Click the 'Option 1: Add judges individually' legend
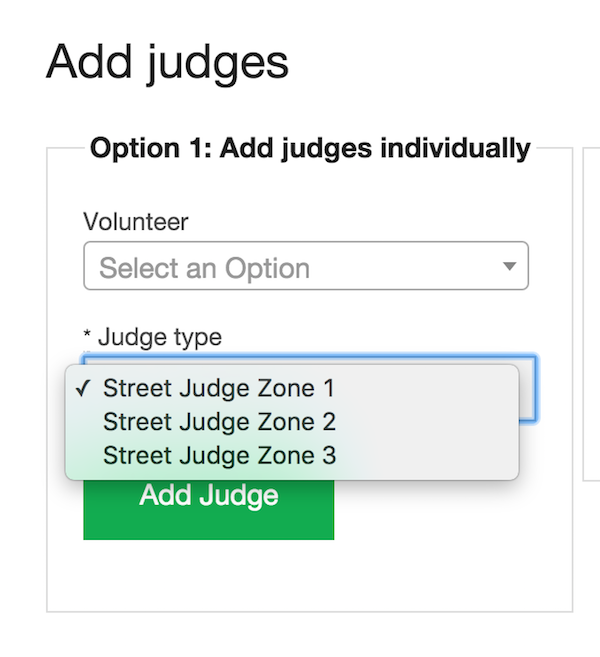This screenshot has height=657, width=600. 309,149
